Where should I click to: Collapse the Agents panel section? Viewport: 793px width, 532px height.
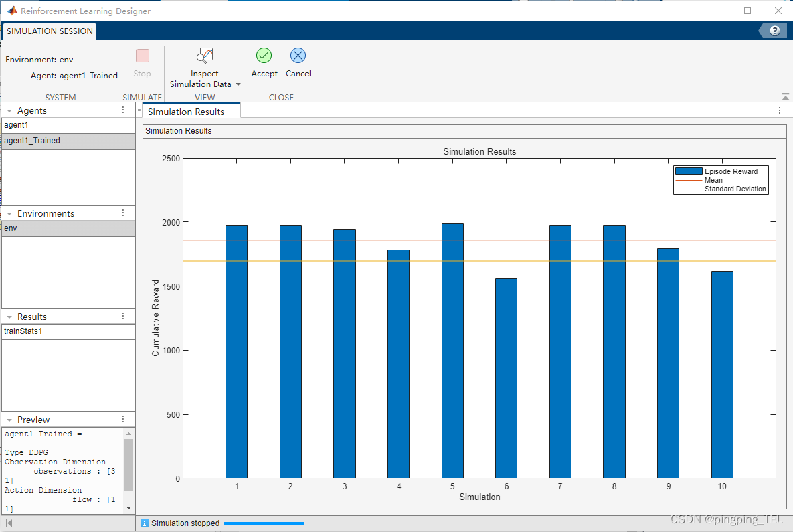[x=9, y=111]
